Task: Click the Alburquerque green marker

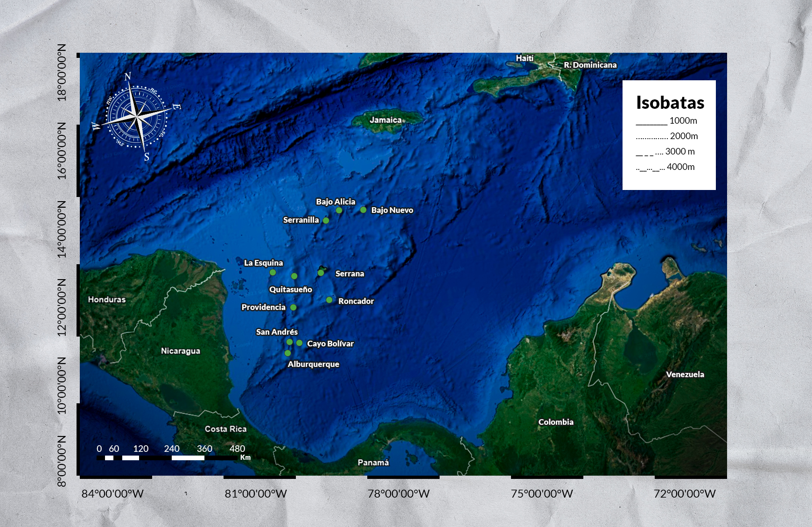Action: 287,353
